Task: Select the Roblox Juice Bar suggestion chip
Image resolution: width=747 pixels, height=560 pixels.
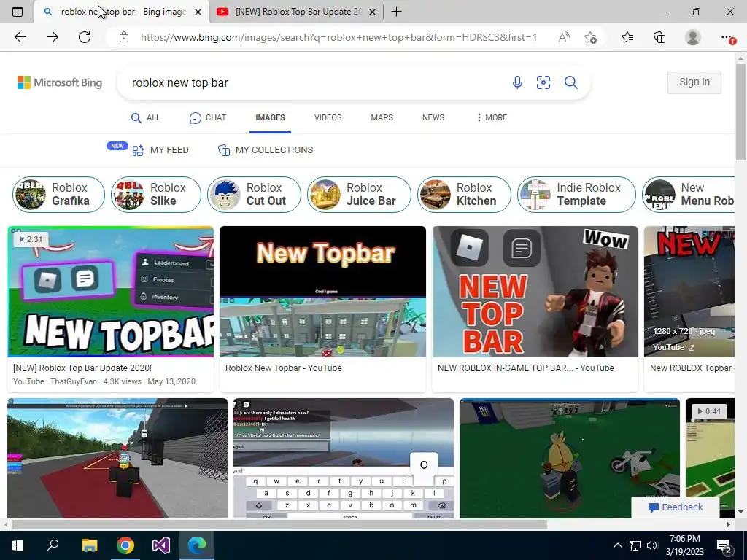Action: pos(359,194)
